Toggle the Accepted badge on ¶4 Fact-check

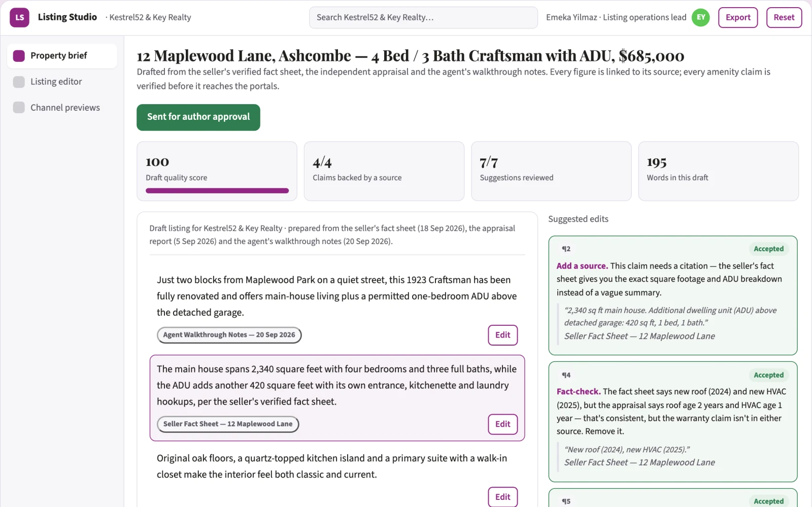768,375
